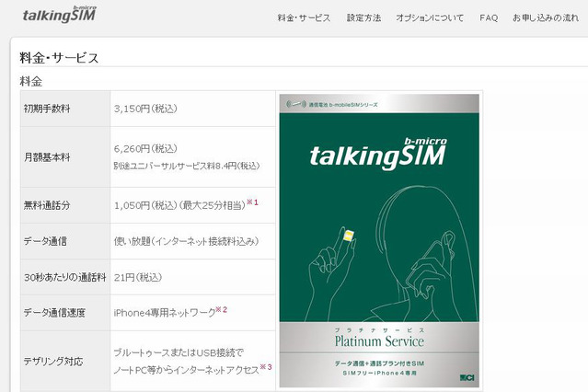
Task: Select the 21円(税込) value
Action: tap(138, 277)
